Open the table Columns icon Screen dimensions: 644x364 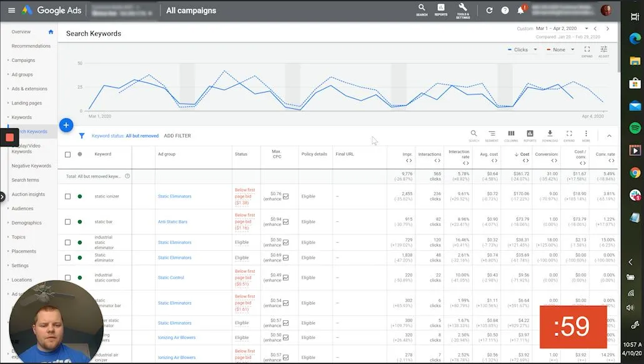(511, 135)
